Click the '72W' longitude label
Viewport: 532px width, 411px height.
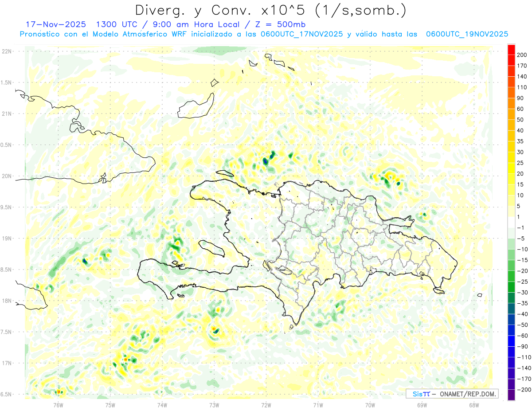(x=266, y=405)
